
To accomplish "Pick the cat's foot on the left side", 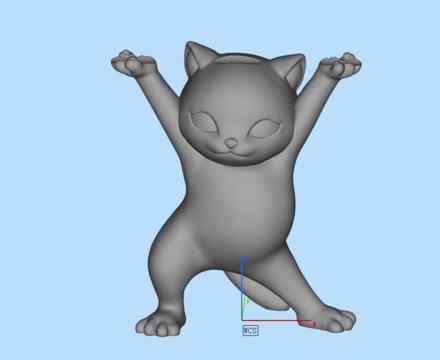I will pos(160,324).
